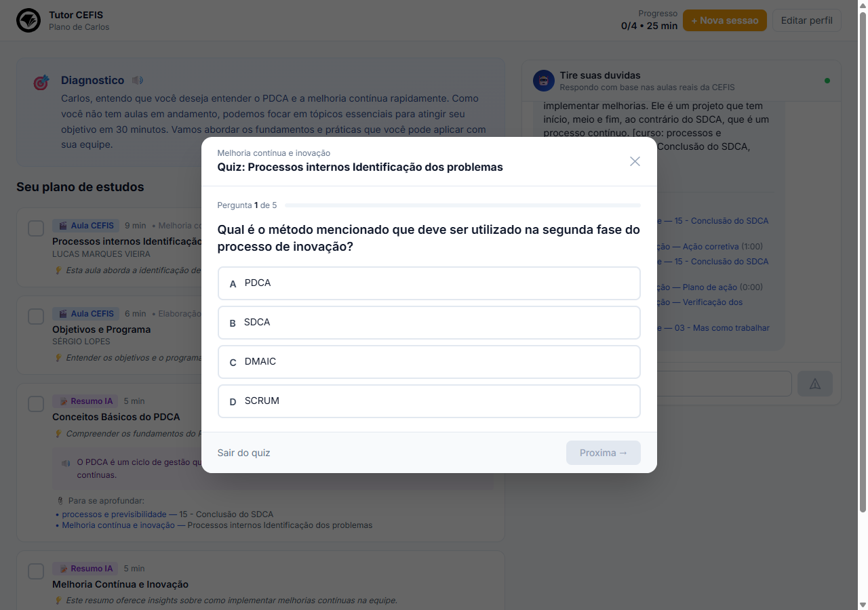
Task: Choose answer C DMAIC
Action: pos(429,362)
